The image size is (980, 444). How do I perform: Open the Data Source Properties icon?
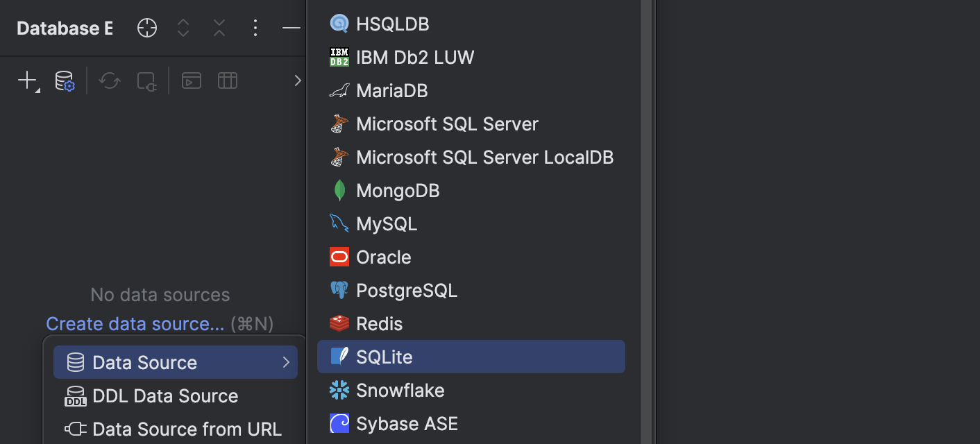click(x=64, y=80)
